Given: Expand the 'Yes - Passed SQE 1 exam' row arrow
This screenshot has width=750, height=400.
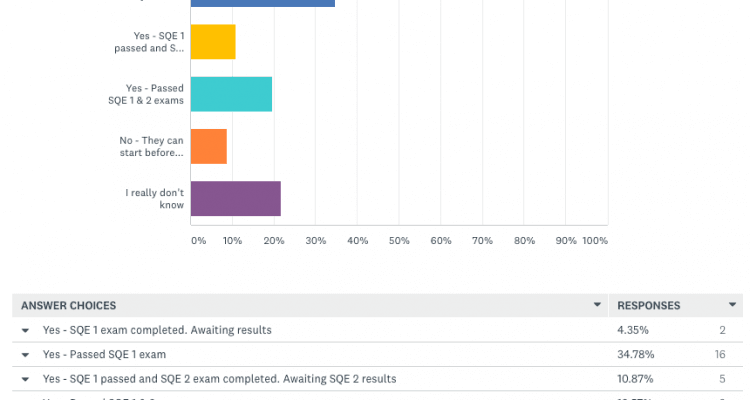Looking at the screenshot, I should 25,355.
